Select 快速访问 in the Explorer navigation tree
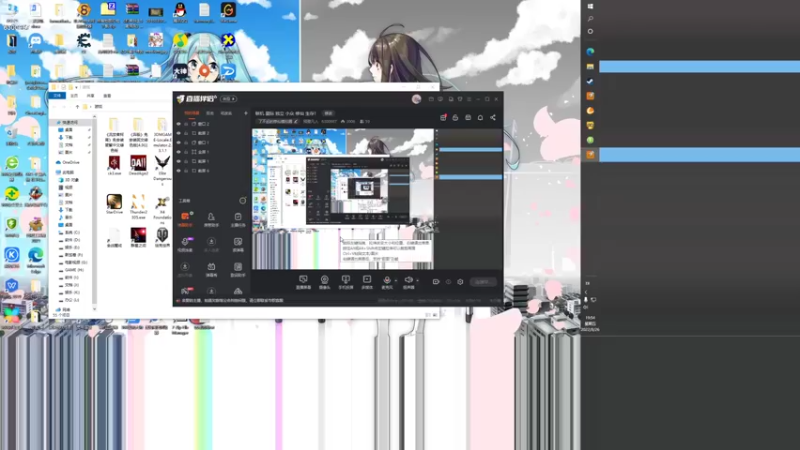 click(x=70, y=122)
